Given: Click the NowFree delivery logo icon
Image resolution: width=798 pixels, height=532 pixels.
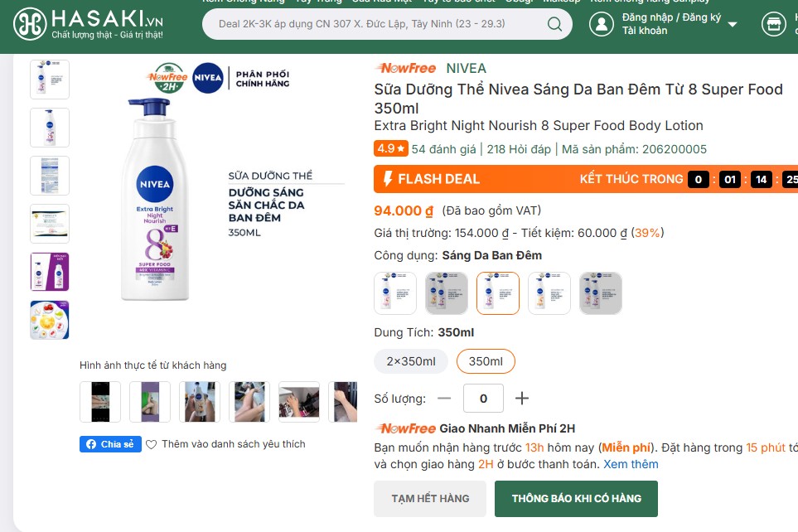Looking at the screenshot, I should [x=405, y=428].
